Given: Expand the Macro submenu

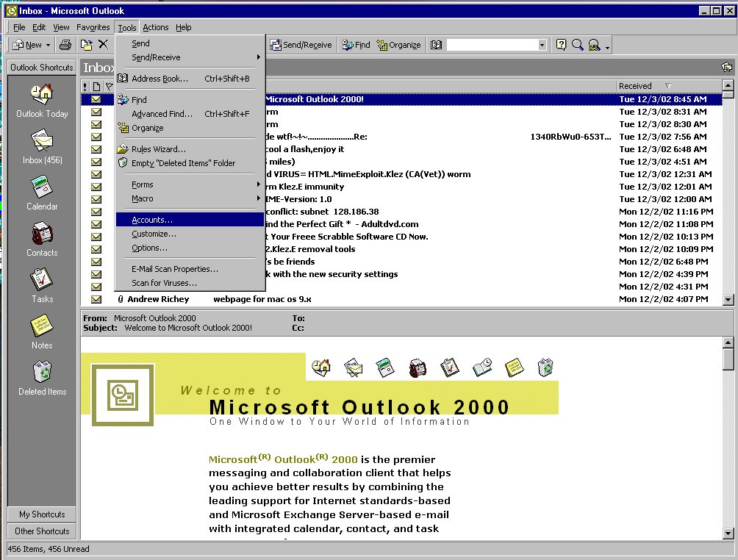Looking at the screenshot, I should (190, 198).
